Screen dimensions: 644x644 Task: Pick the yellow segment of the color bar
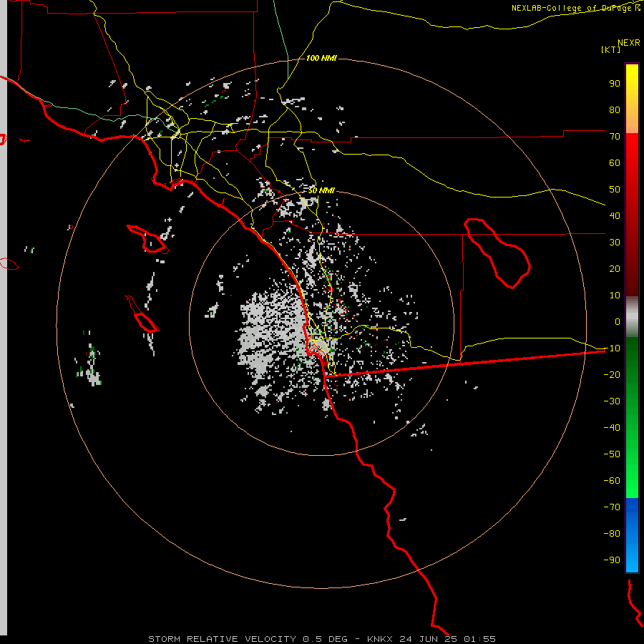tap(632, 98)
